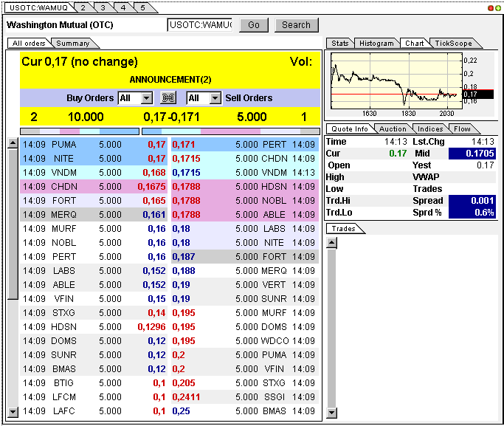Click the Spread value 0.001
Screen dimensions: 504x426
click(x=472, y=201)
